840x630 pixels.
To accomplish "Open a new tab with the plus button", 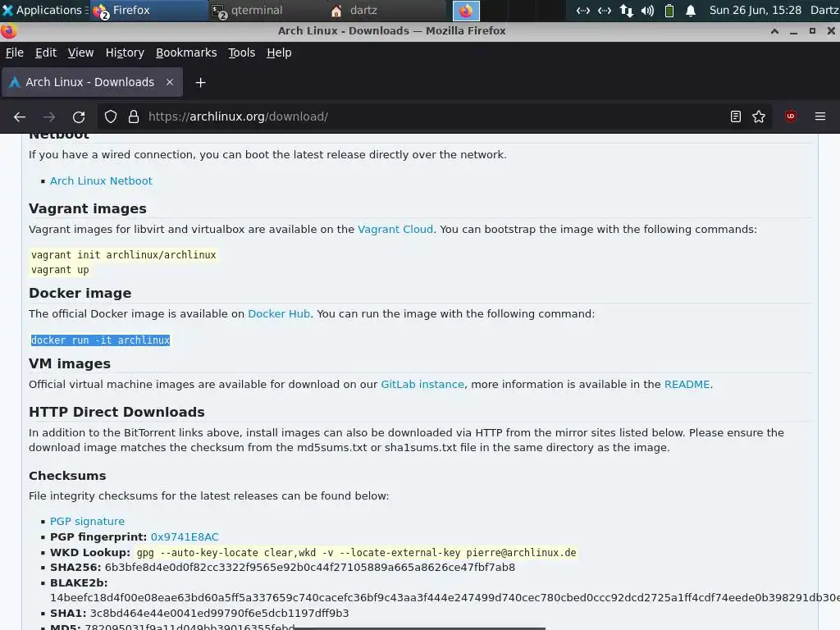I will 200,83.
